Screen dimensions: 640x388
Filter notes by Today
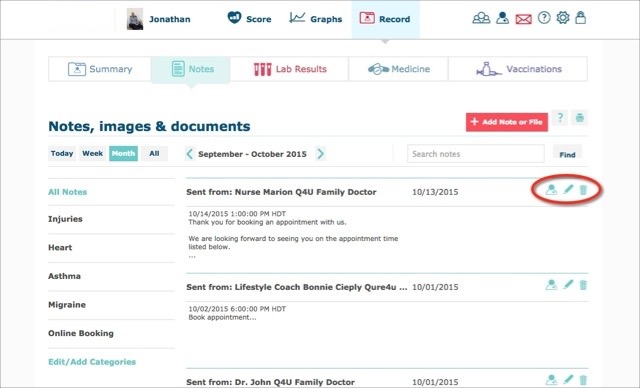click(62, 153)
